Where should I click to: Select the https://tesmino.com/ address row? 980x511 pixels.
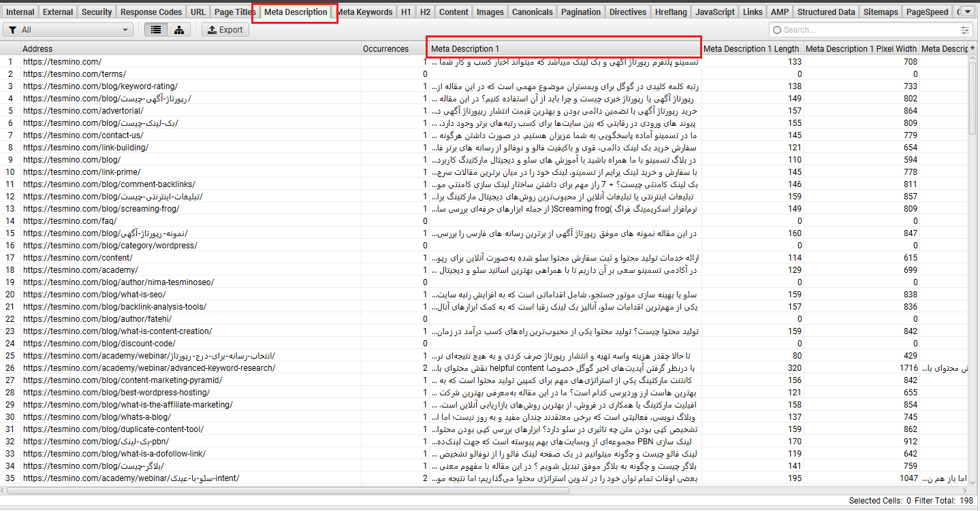click(62, 61)
